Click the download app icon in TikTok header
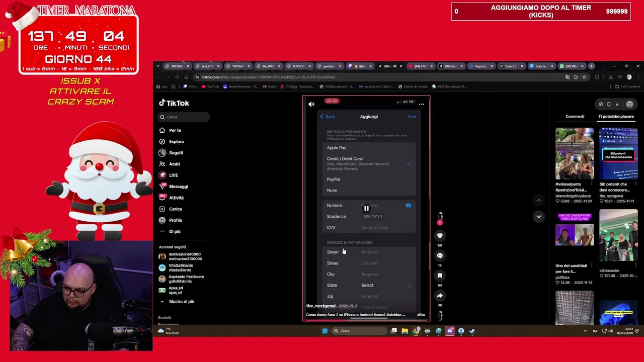 click(617, 104)
